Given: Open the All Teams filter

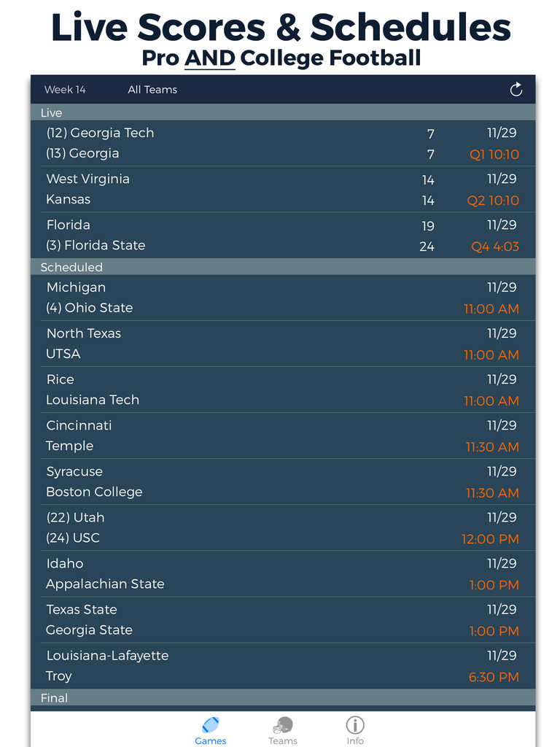Looking at the screenshot, I should [x=152, y=90].
